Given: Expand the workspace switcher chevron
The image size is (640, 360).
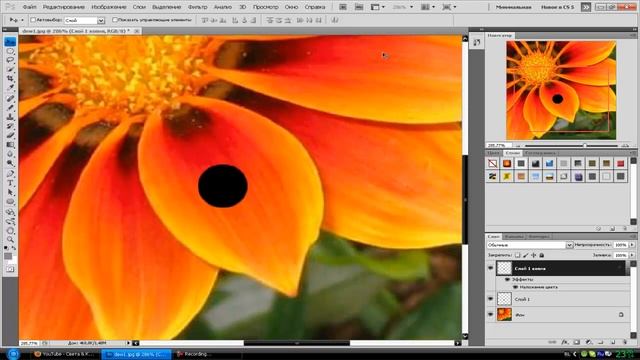Looking at the screenshot, I should click(586, 7).
